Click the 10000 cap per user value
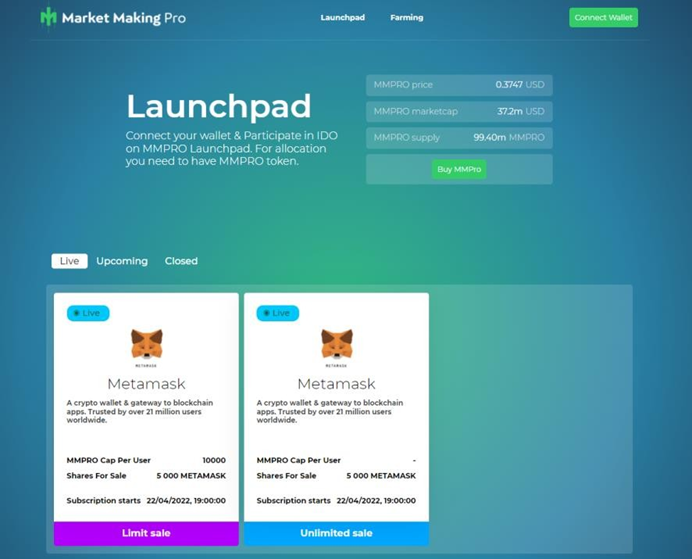 pyautogui.click(x=214, y=460)
